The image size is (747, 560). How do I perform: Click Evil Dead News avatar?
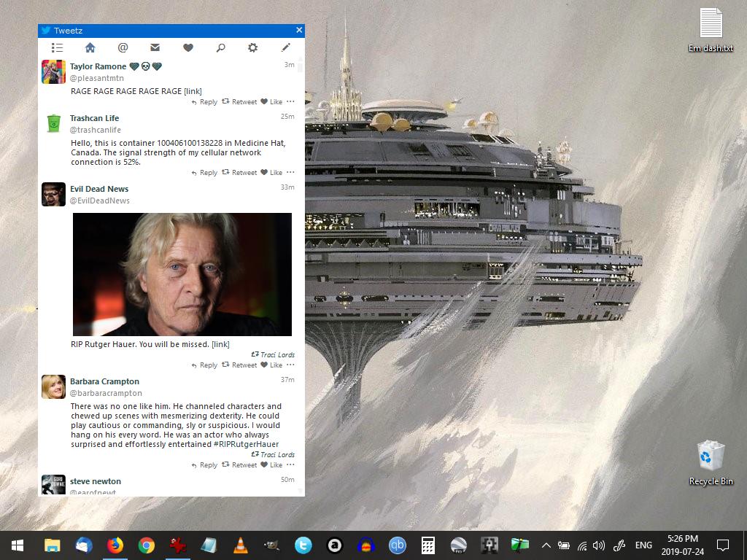pyautogui.click(x=53, y=194)
